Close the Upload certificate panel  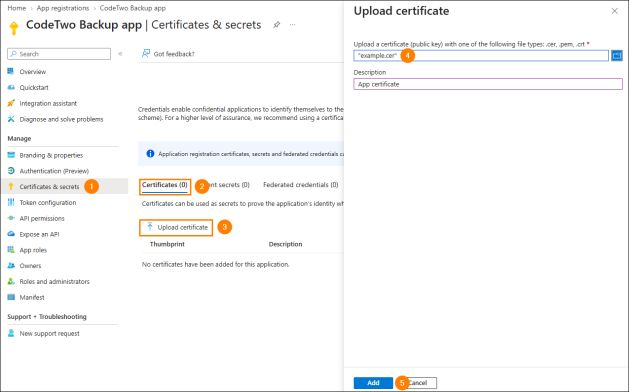614,11
